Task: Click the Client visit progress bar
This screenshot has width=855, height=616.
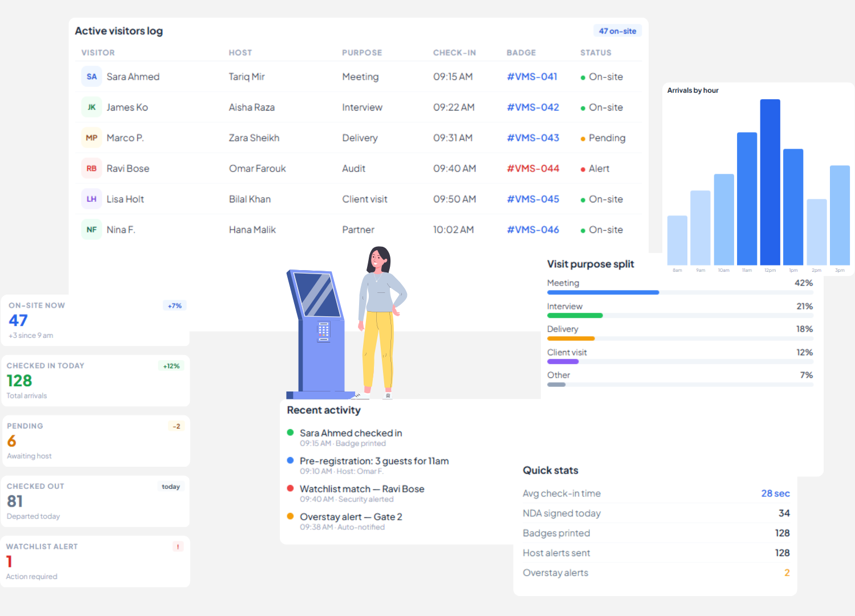Action: pyautogui.click(x=680, y=361)
